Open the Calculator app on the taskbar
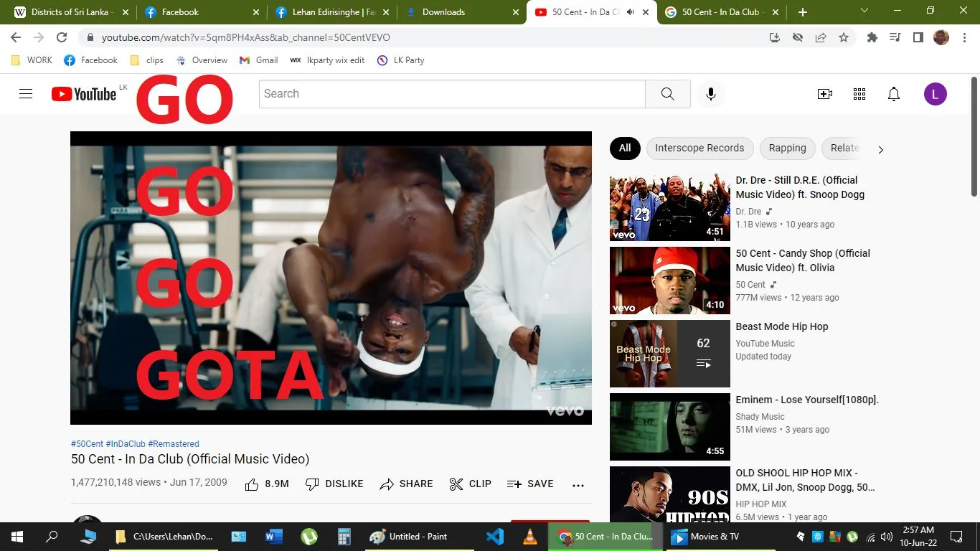This screenshot has width=980, height=551. [344, 537]
